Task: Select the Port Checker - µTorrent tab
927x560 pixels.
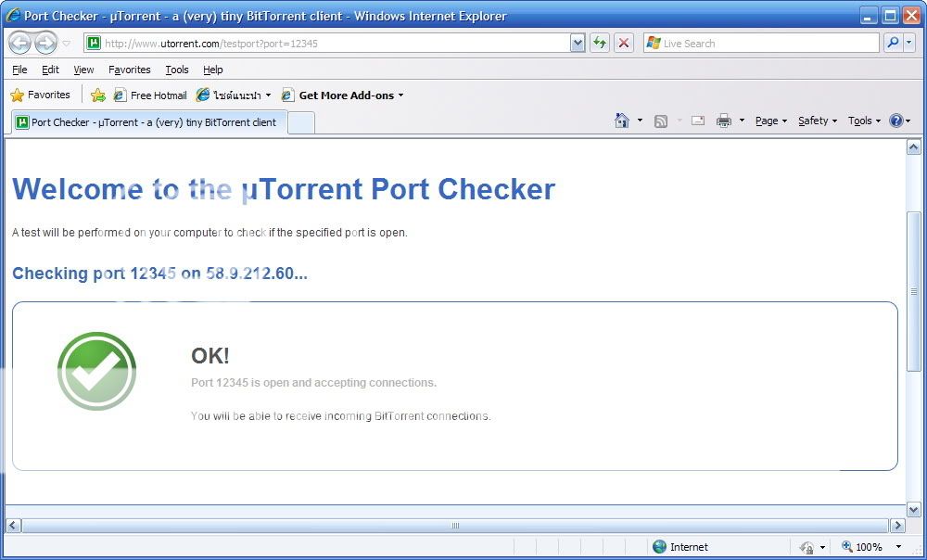Action: pyautogui.click(x=149, y=122)
